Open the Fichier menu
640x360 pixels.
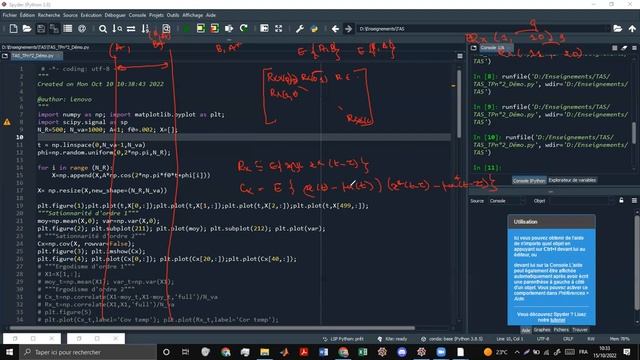coord(10,15)
